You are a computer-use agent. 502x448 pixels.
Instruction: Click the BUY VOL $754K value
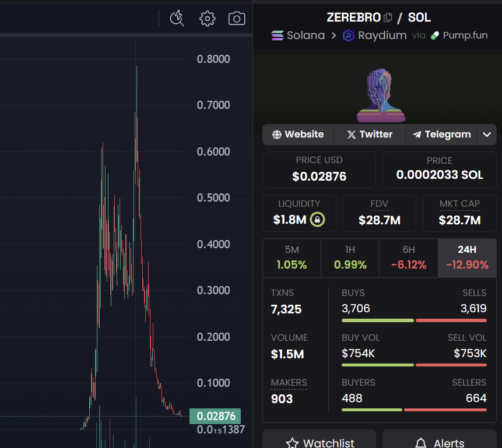(x=358, y=353)
